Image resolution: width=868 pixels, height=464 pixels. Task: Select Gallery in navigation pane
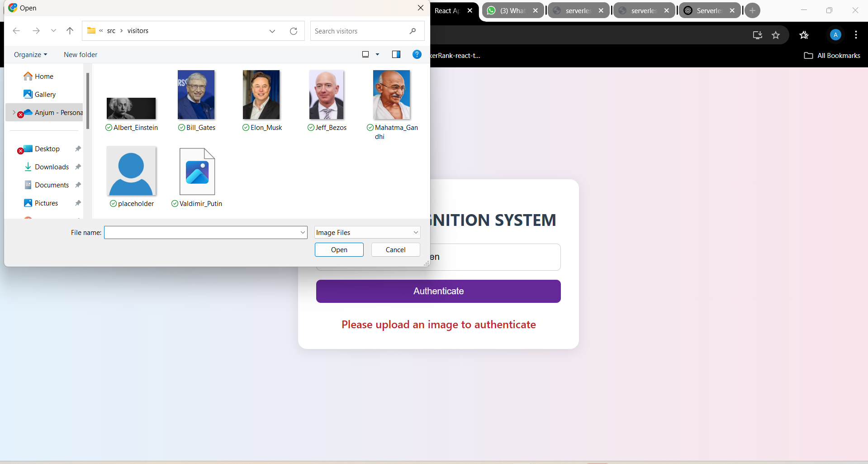44,95
